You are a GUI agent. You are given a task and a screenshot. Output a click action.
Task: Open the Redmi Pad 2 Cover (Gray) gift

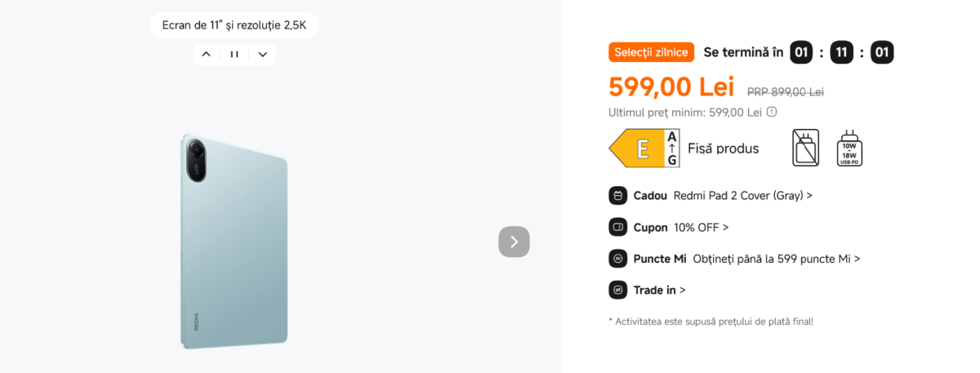click(742, 196)
